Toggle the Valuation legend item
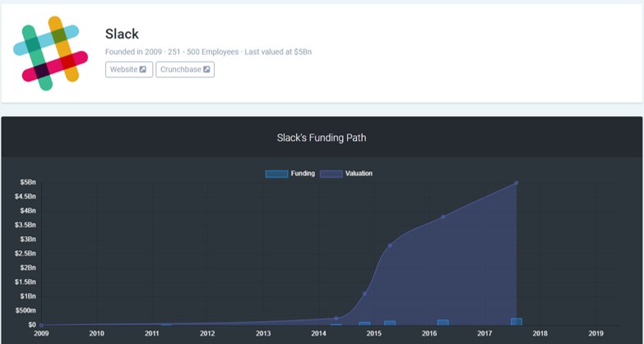This screenshot has width=644, height=344. [x=346, y=174]
